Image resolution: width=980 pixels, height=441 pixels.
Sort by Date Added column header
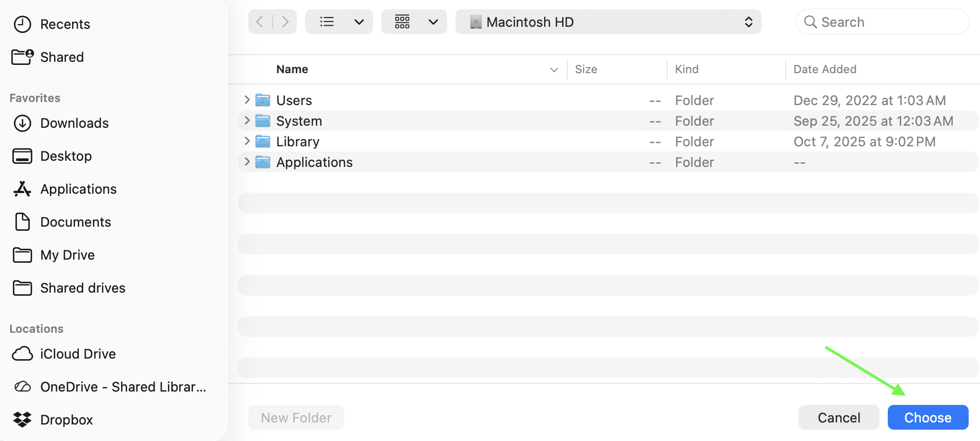pos(824,70)
